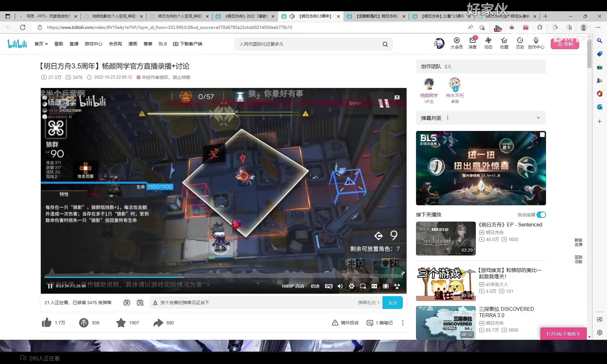Open Sentenced EP video thumbnail
This screenshot has width=607, height=364.
click(x=446, y=238)
